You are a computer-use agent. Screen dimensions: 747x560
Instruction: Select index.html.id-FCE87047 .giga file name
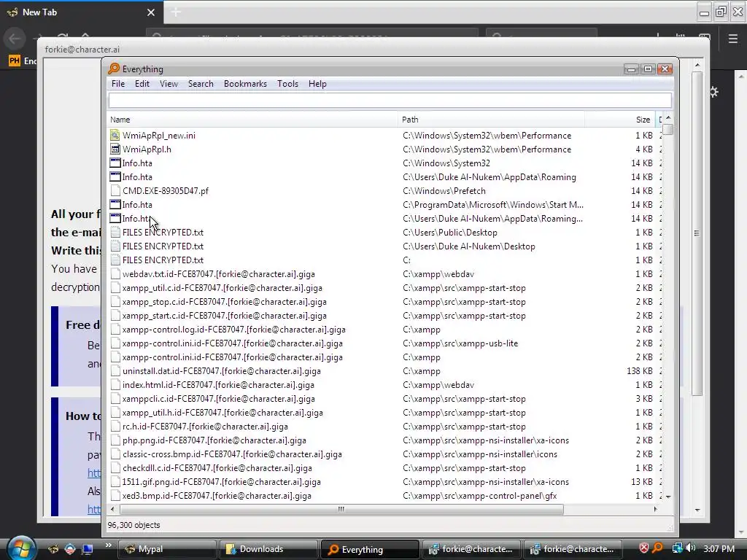(x=218, y=385)
